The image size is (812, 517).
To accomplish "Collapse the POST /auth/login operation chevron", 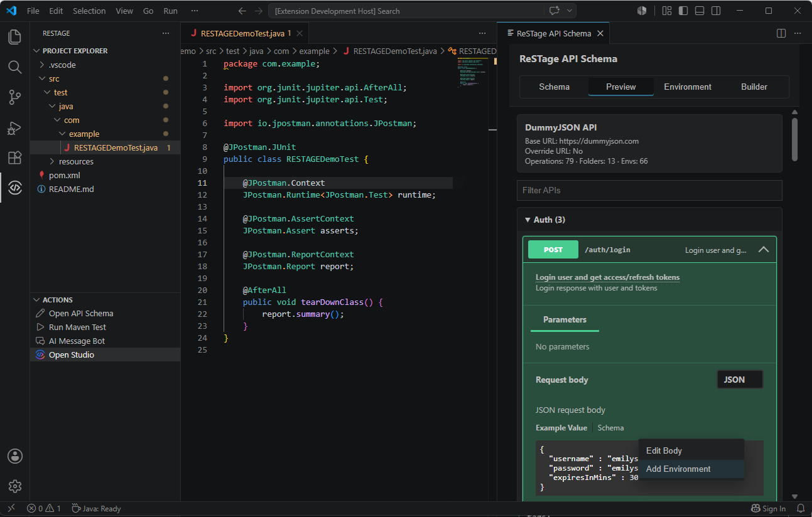I will (x=764, y=250).
